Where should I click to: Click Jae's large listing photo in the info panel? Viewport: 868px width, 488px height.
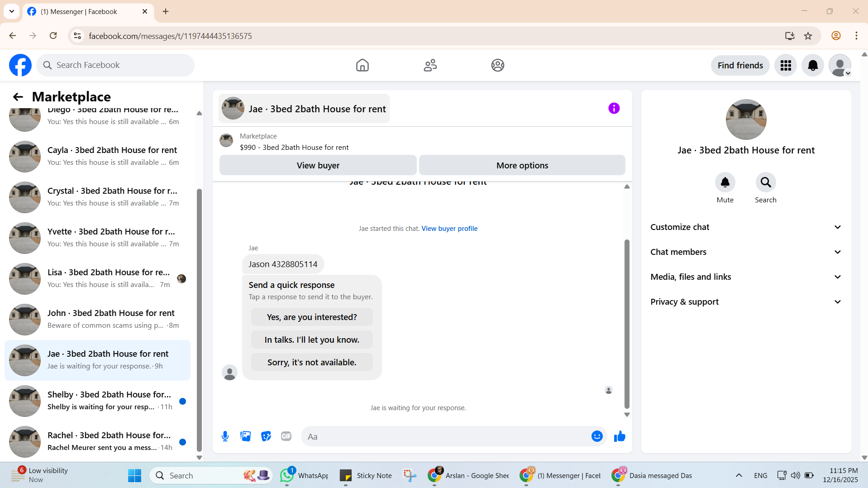click(746, 120)
